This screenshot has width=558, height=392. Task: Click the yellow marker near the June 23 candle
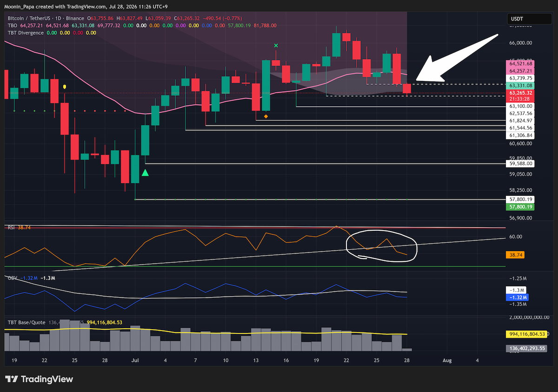(x=64, y=86)
